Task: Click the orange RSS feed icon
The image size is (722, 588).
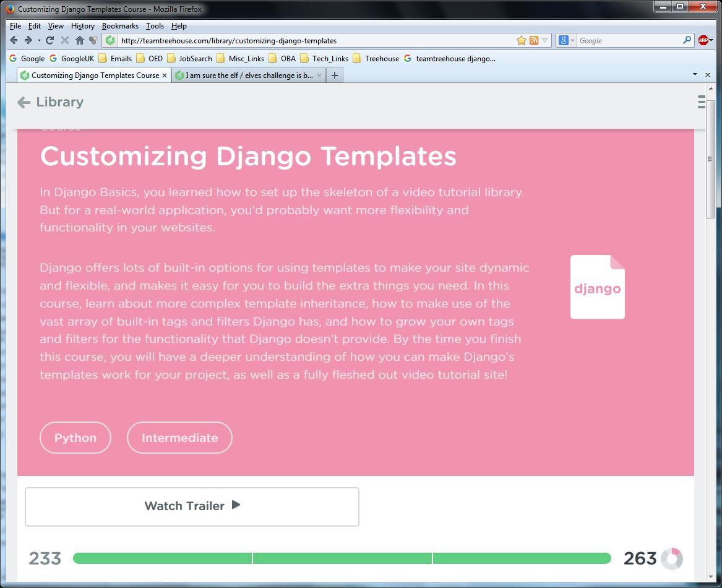Action: coord(534,41)
